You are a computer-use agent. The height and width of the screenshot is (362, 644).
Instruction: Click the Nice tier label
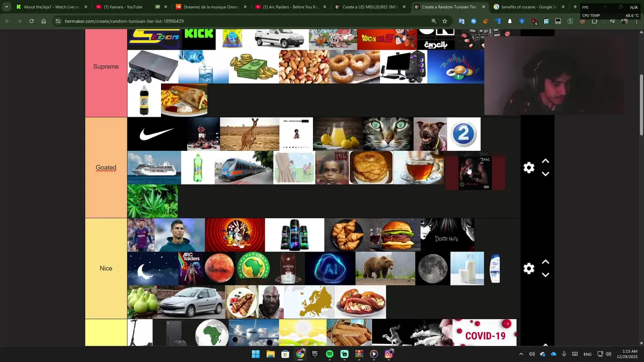pos(106,268)
